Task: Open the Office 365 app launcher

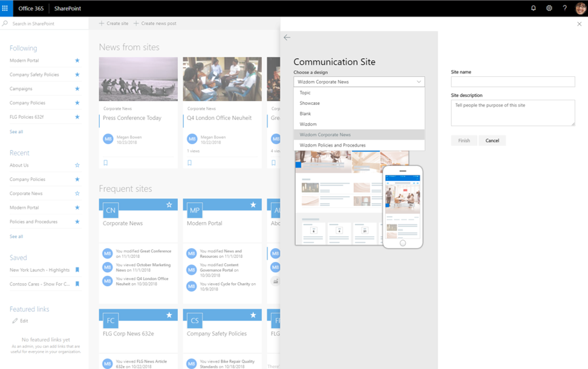Action: pyautogui.click(x=5, y=8)
